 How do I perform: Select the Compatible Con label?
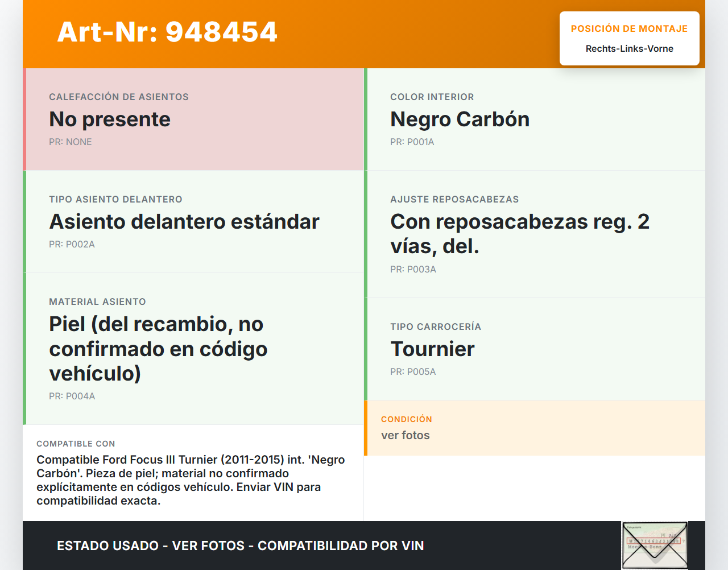pyautogui.click(x=76, y=444)
